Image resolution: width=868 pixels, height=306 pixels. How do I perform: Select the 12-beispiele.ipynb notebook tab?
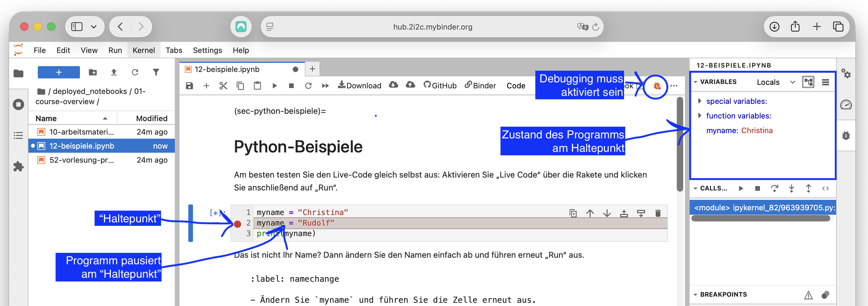pyautogui.click(x=227, y=69)
